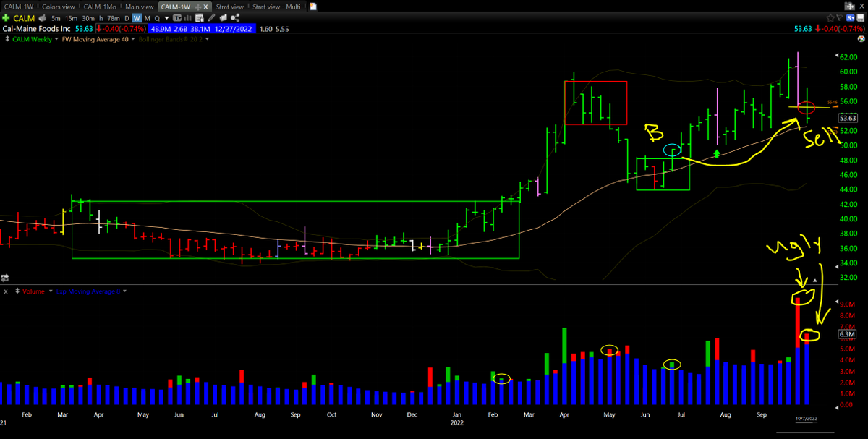Viewport: 868px width, 439px height.
Task: Open the FW Moving Average 40 dropdown
Action: (133, 39)
